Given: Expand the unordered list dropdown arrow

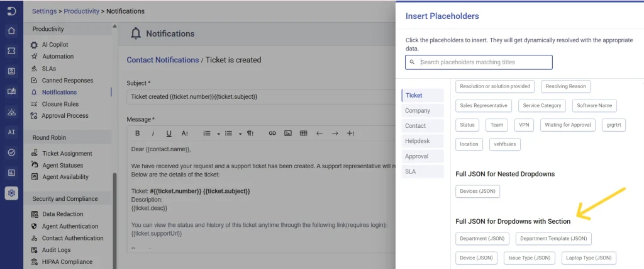Looking at the screenshot, I should click(240, 134).
